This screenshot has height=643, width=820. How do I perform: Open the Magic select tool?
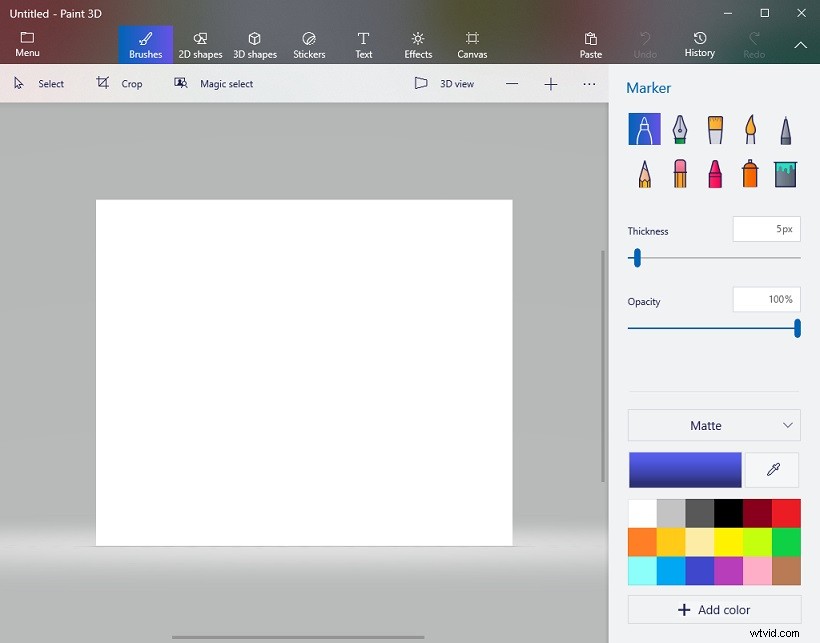point(213,83)
